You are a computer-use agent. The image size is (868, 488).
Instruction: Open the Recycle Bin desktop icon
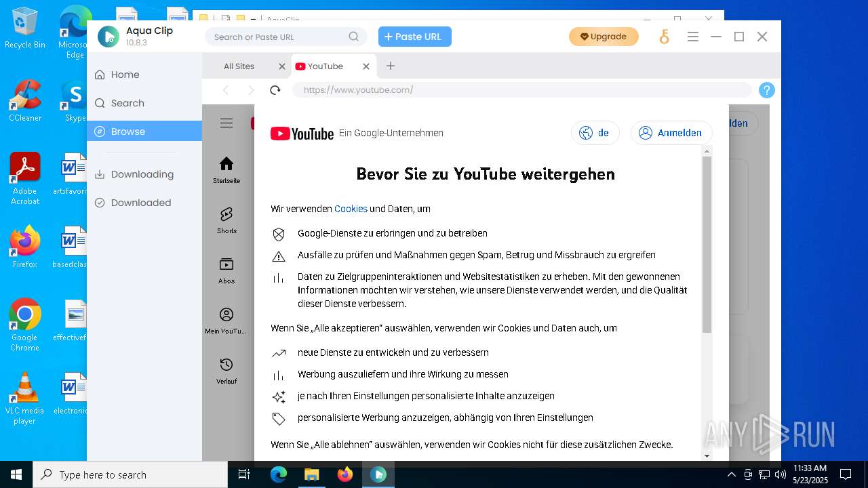click(x=25, y=28)
